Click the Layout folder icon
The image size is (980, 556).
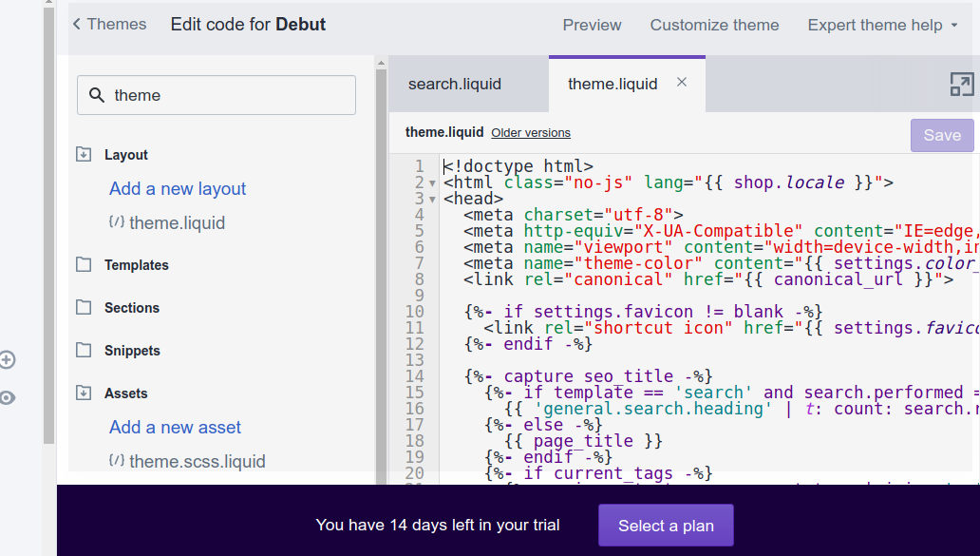85,154
